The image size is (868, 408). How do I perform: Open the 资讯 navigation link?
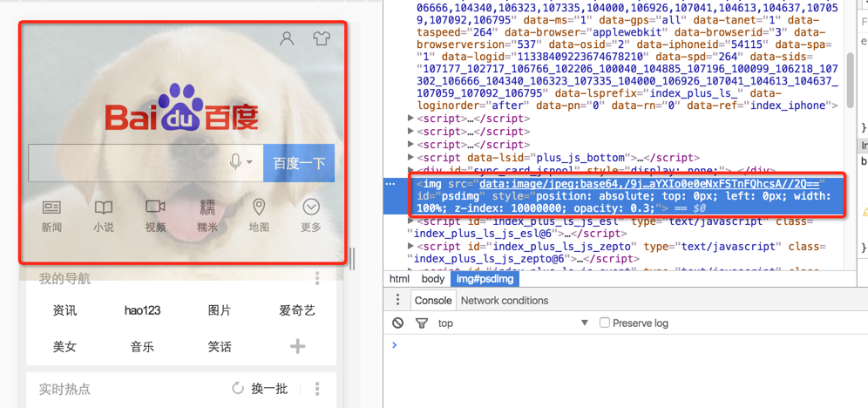pyautogui.click(x=64, y=310)
